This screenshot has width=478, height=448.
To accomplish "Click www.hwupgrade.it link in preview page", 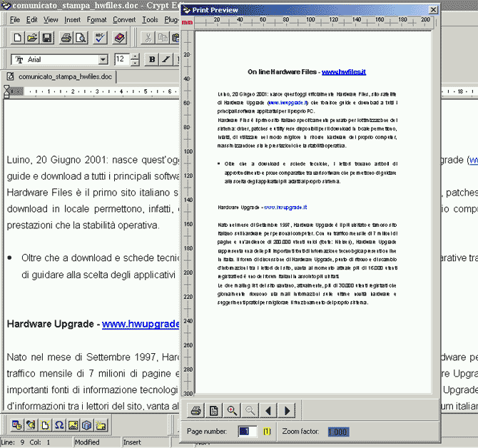I will pyautogui.click(x=285, y=208).
